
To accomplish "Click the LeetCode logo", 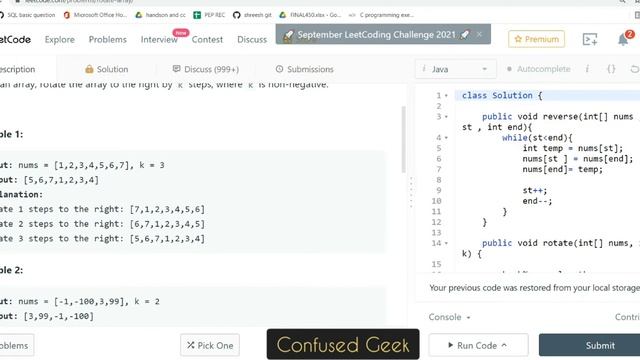I will click(x=15, y=40).
